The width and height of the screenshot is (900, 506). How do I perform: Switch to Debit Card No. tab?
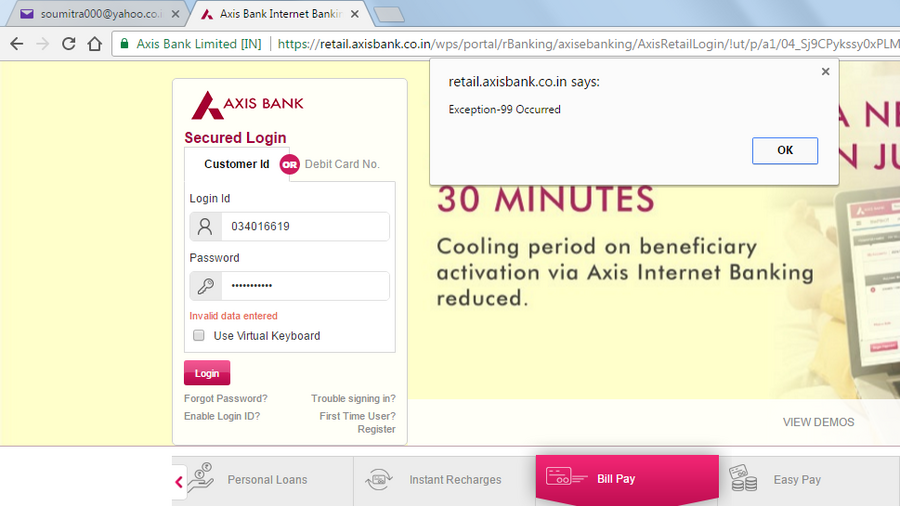point(342,164)
